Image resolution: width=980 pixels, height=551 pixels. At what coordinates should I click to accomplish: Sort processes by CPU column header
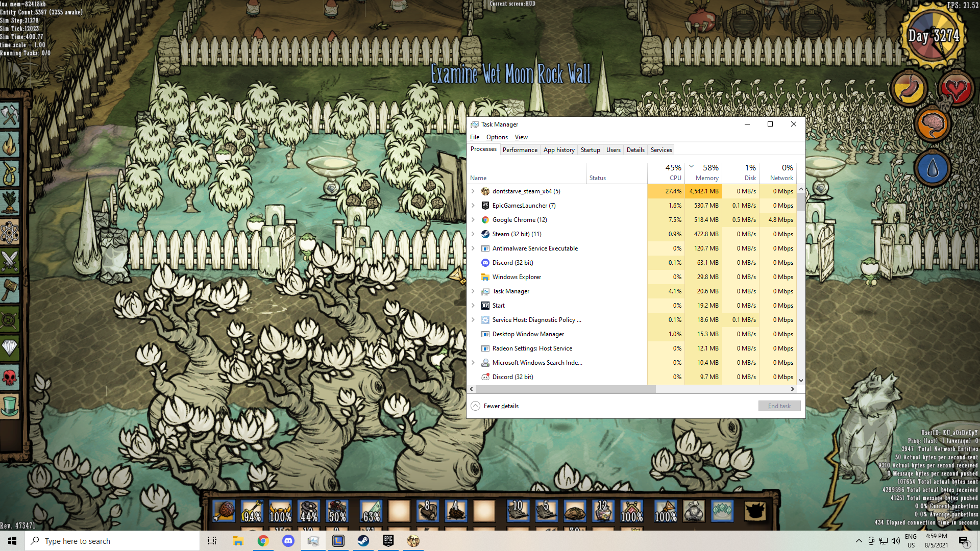pos(673,172)
